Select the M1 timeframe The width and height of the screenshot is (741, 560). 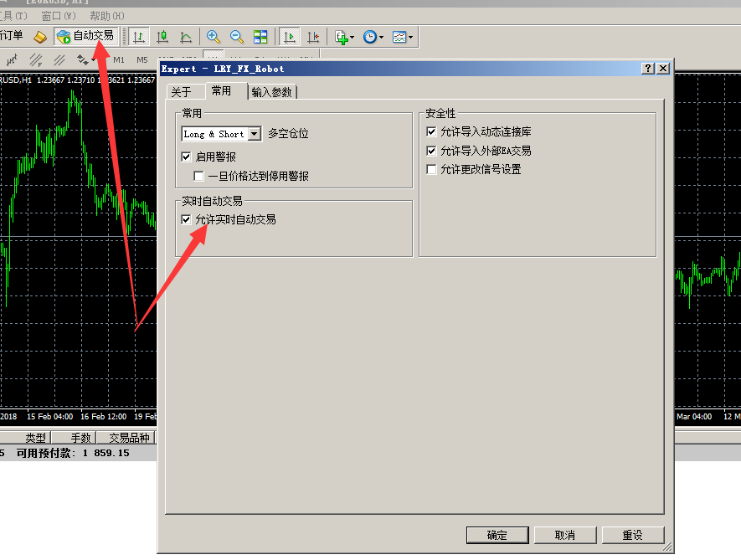tap(119, 60)
